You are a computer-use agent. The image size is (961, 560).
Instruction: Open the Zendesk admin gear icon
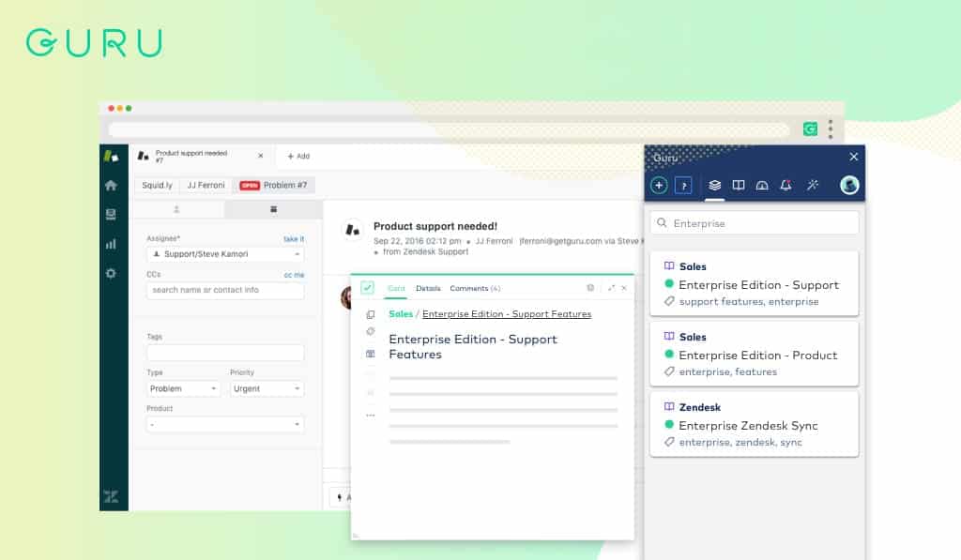tap(111, 273)
